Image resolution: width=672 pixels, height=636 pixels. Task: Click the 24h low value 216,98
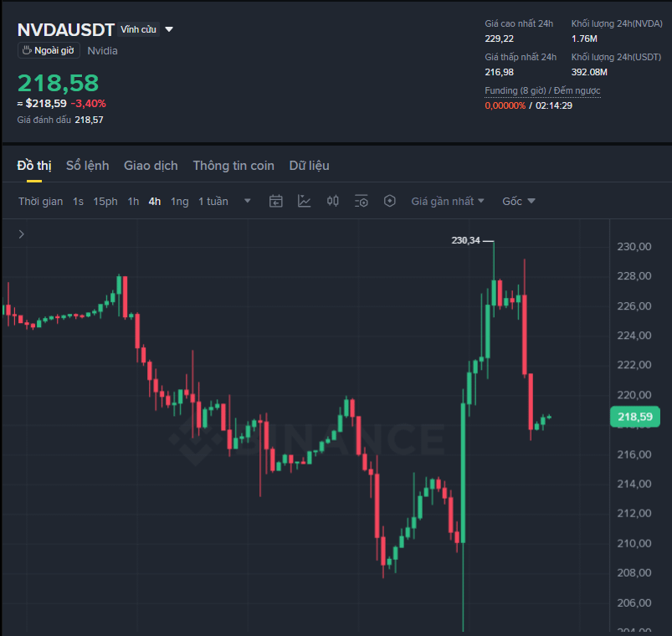pyautogui.click(x=500, y=72)
